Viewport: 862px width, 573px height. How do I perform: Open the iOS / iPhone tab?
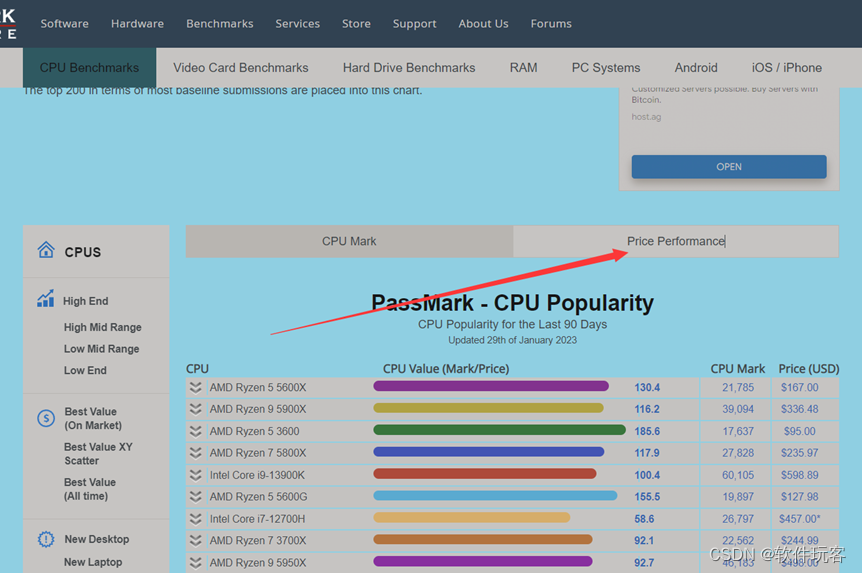point(787,68)
